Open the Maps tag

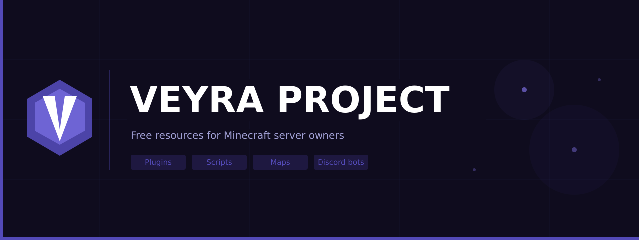tap(280, 162)
